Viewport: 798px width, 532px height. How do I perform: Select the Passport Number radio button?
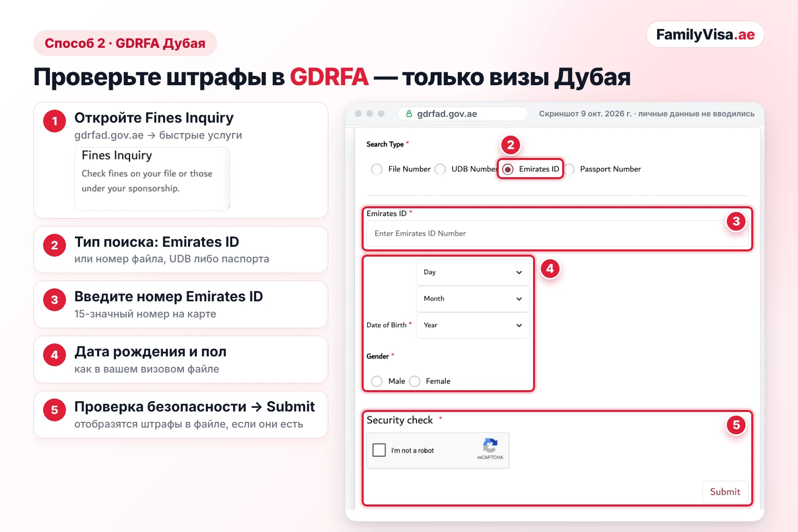coord(569,169)
